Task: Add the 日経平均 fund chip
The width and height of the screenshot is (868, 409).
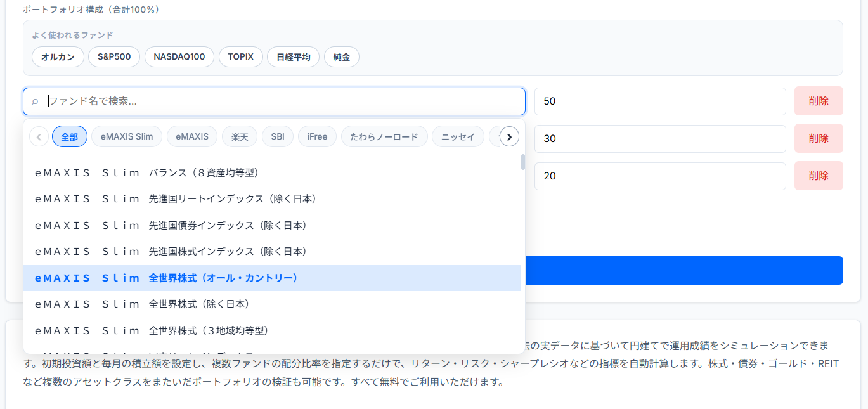Action: coord(293,56)
